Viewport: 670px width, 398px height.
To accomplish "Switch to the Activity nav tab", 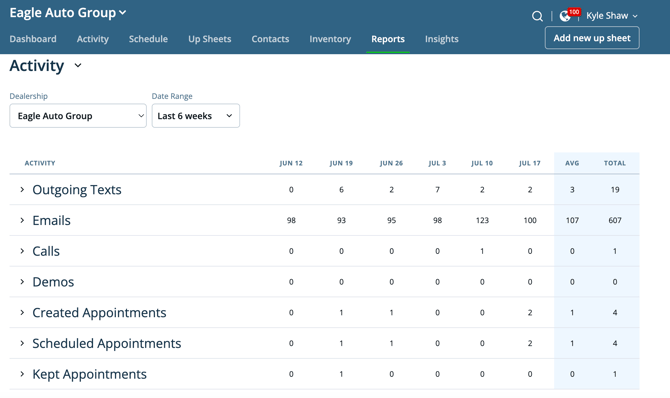I will [x=93, y=39].
